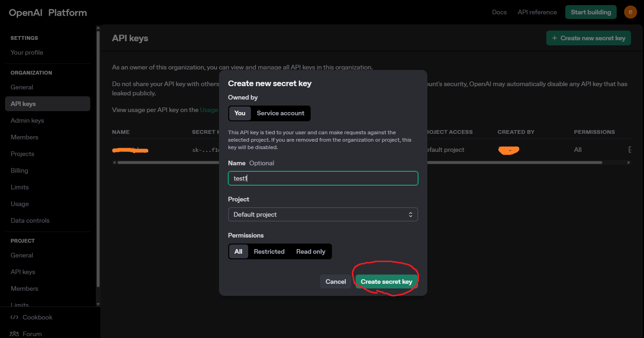Viewport: 644px width, 338px height.
Task: Open the Cookbook link
Action: (x=38, y=317)
